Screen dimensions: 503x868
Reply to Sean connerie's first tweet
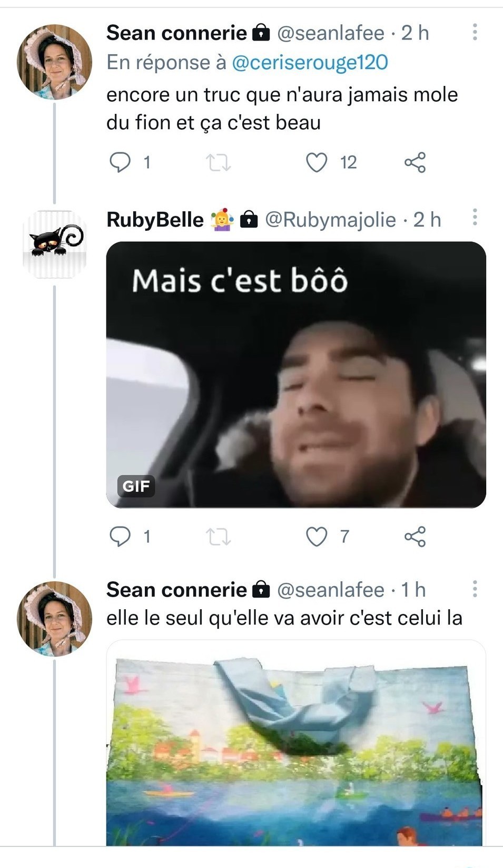[120, 162]
